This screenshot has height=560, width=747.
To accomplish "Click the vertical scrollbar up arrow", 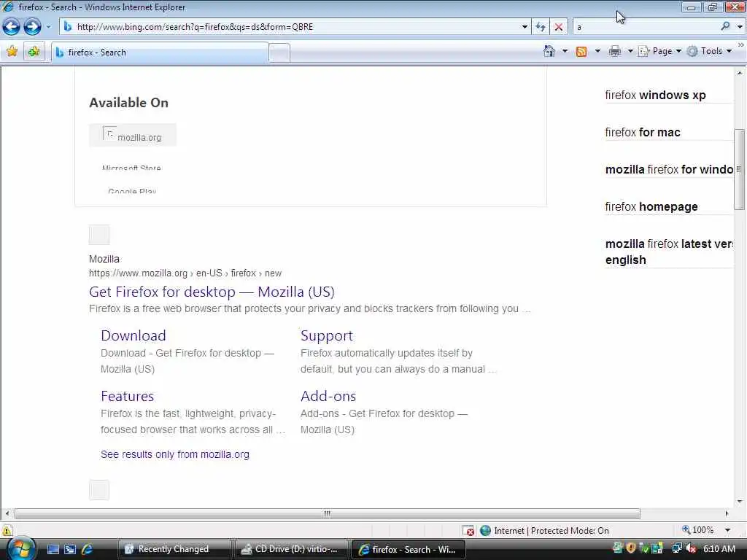I will (x=740, y=73).
